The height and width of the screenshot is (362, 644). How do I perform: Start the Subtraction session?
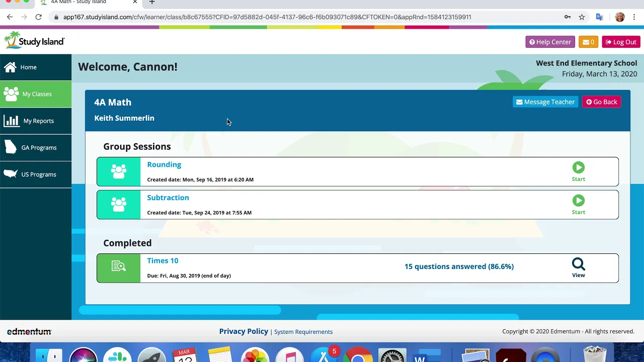(x=579, y=205)
